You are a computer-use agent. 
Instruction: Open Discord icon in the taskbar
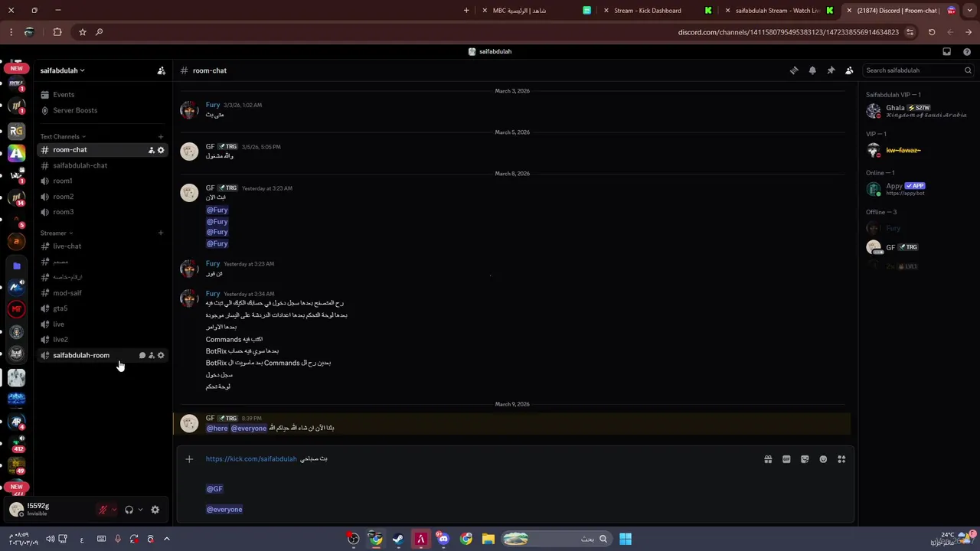(443, 539)
